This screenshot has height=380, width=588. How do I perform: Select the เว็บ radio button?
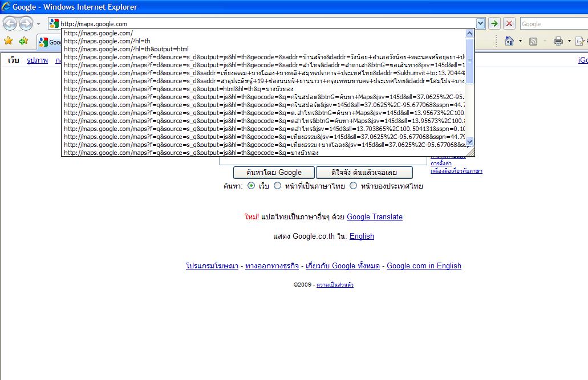(x=252, y=186)
